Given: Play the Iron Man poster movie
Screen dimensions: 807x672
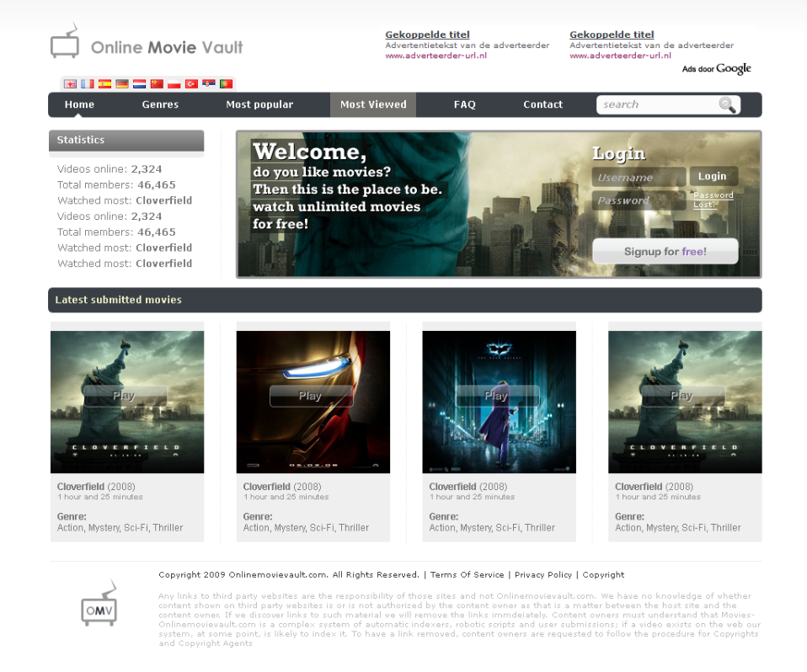Looking at the screenshot, I should (311, 396).
